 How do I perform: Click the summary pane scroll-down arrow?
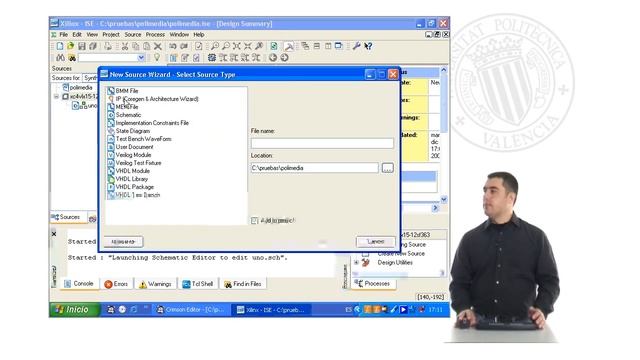[444, 200]
